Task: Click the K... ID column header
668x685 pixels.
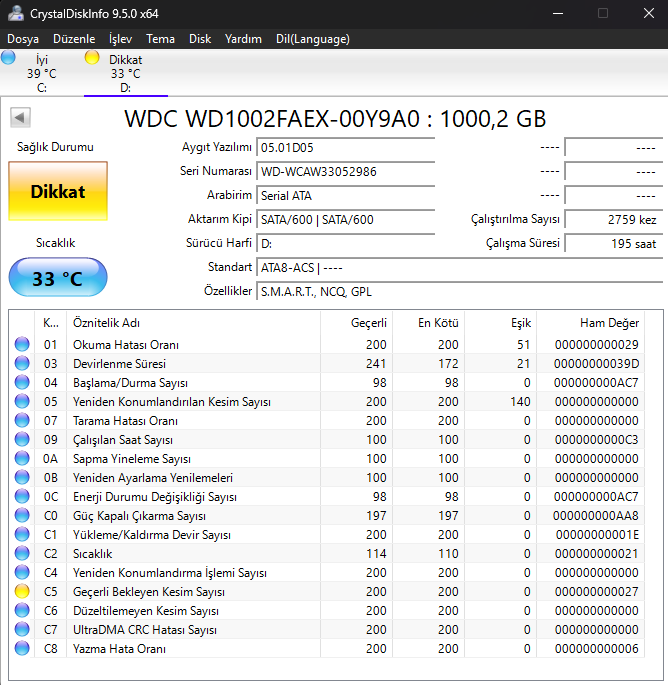Action: pyautogui.click(x=50, y=323)
